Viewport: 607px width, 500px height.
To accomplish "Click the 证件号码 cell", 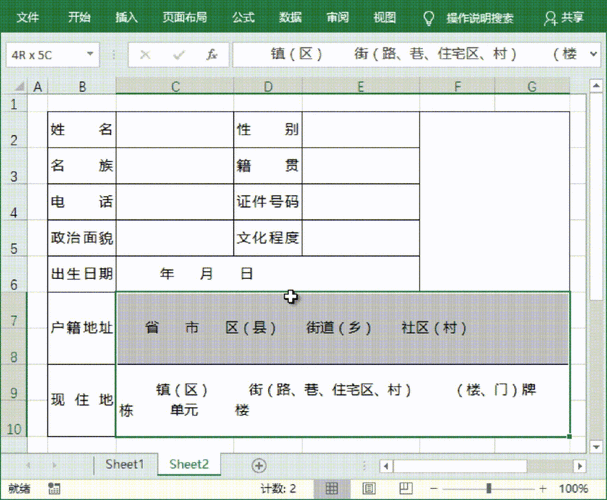I will (268, 202).
